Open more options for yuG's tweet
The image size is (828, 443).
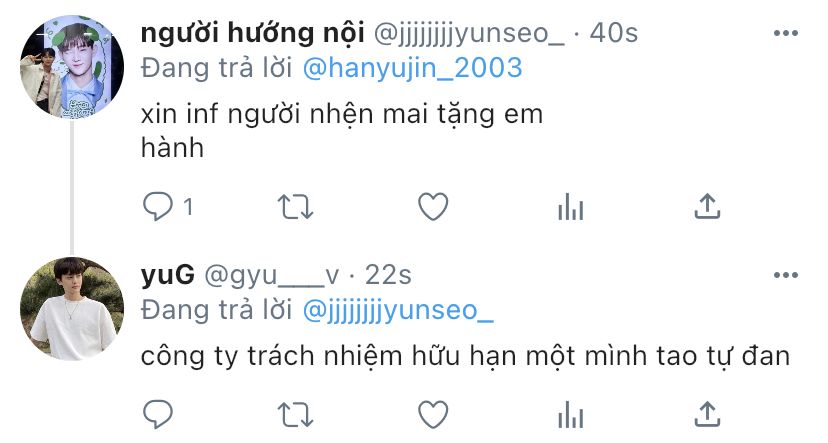pyautogui.click(x=786, y=275)
